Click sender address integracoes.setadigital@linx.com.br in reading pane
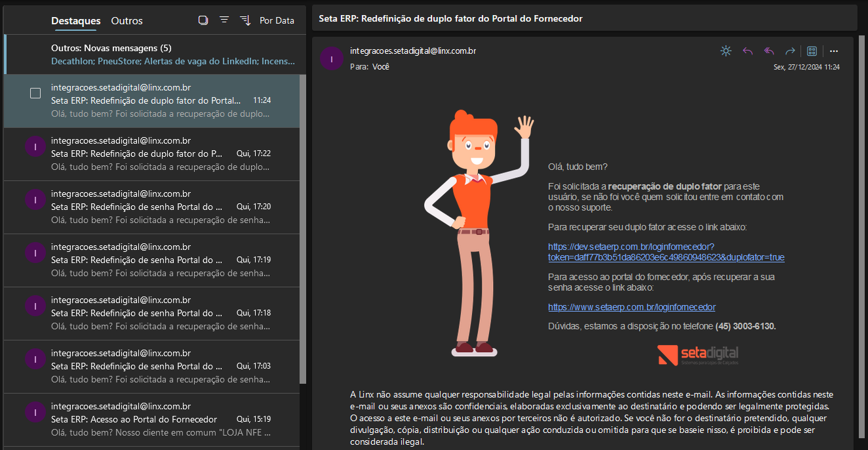The image size is (868, 450). click(413, 51)
